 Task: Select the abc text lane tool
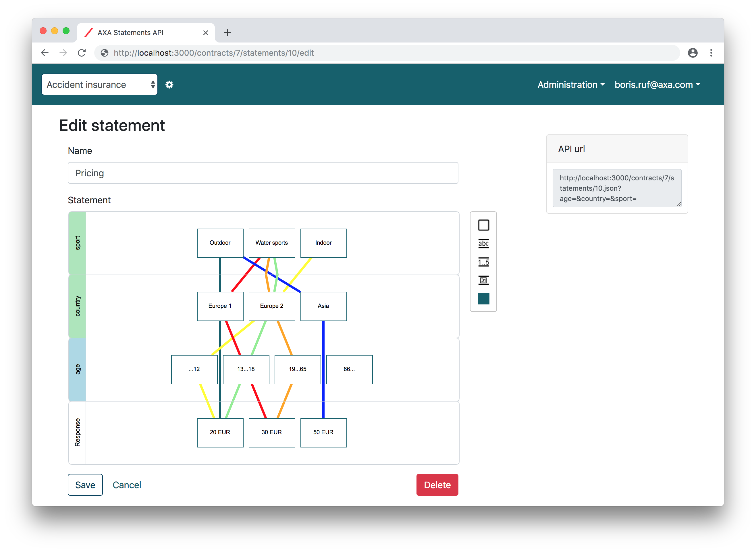483,244
